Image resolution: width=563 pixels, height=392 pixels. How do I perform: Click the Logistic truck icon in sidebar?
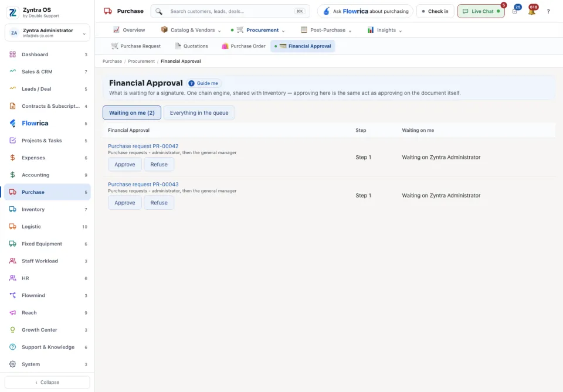12,227
